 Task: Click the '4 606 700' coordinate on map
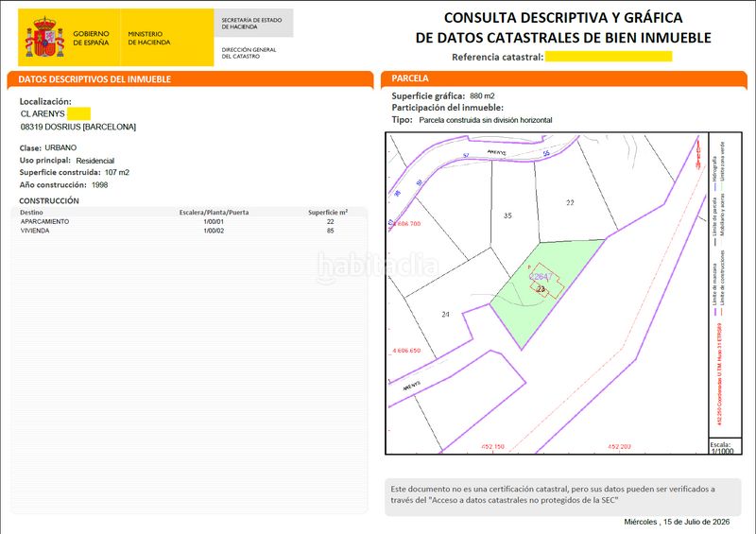click(405, 224)
